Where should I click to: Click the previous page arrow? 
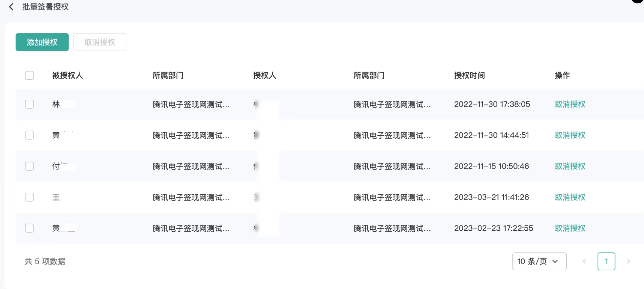(x=584, y=261)
